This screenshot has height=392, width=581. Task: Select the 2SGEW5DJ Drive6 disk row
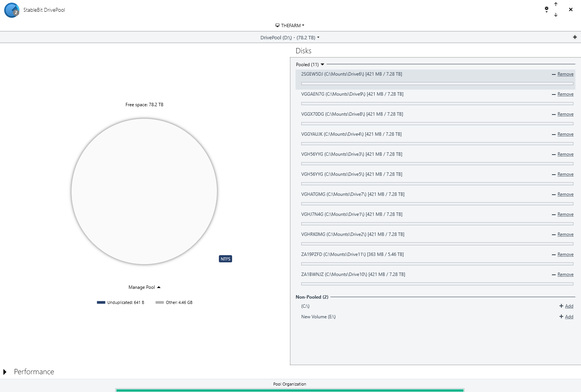435,79
